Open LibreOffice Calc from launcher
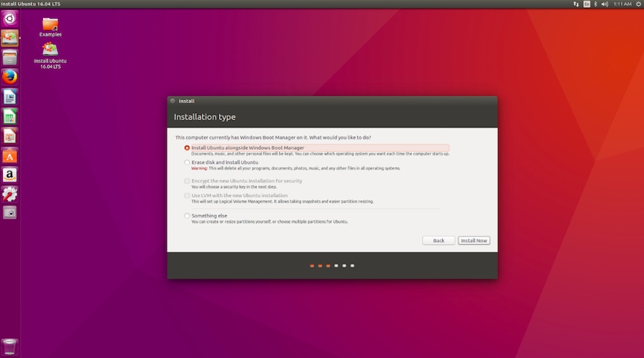 9,117
